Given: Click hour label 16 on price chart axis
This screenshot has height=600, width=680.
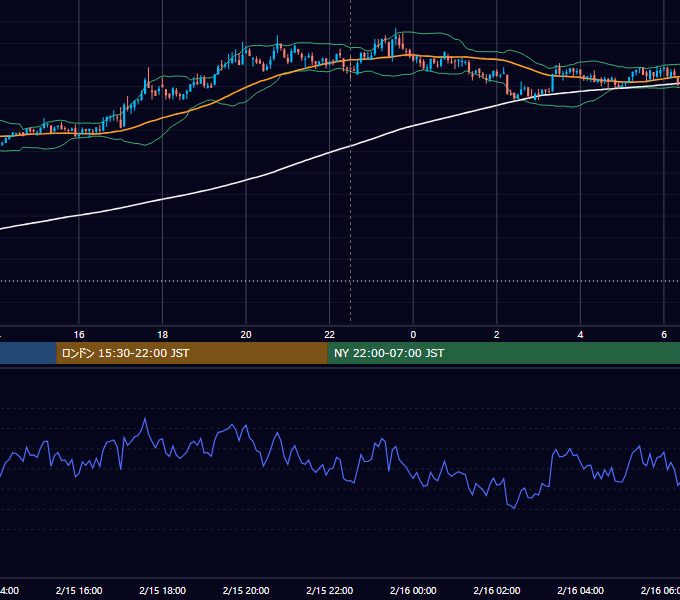Looking at the screenshot, I should click(x=79, y=335).
